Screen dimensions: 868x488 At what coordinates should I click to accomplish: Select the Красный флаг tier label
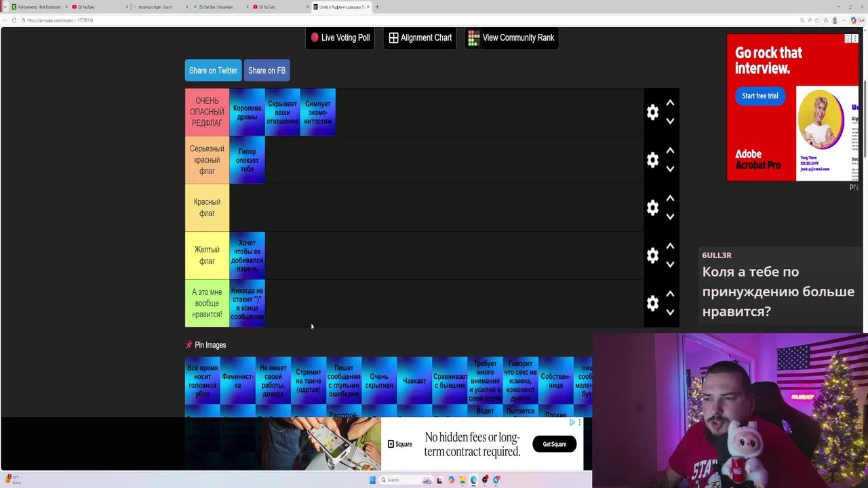(207, 207)
